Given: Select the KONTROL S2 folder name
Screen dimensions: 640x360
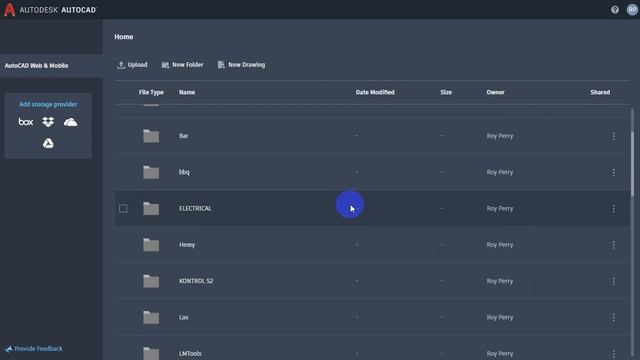Looking at the screenshot, I should coord(196,281).
